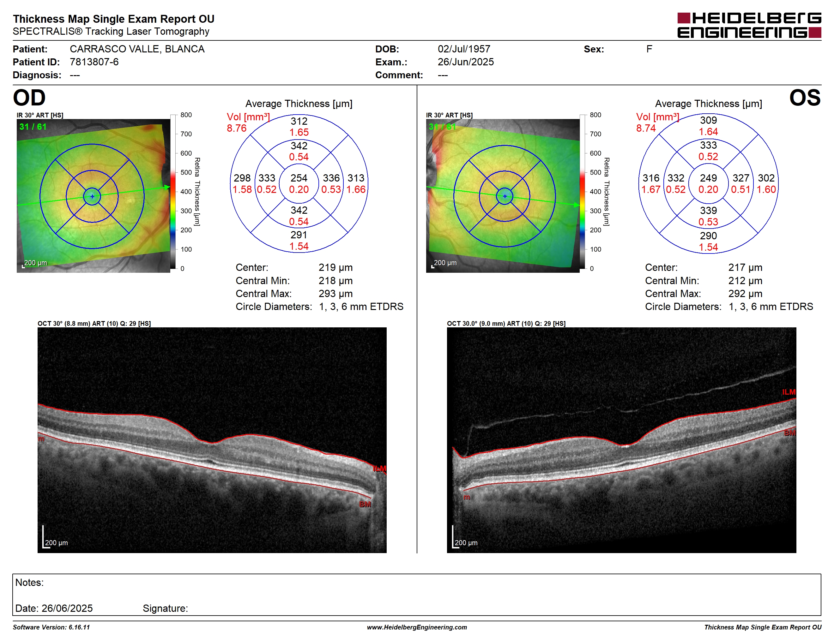Select OD Center value 219 µm
This screenshot has width=834, height=644.
(336, 267)
